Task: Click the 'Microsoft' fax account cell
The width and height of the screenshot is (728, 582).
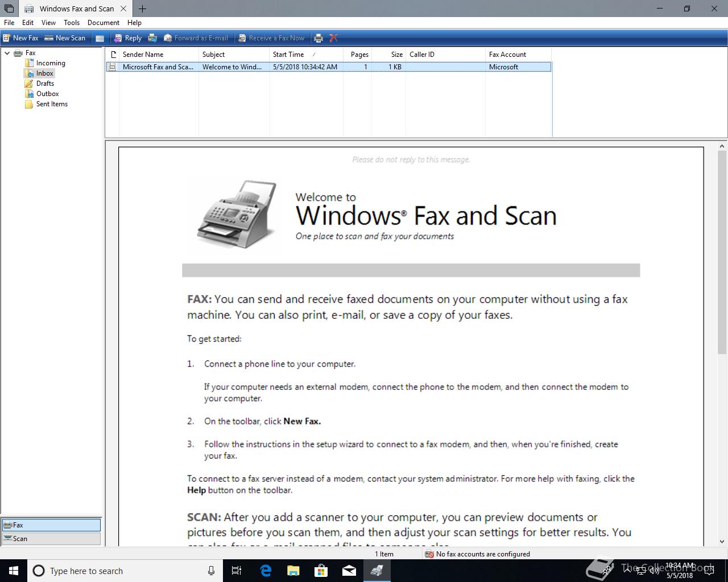Action: pos(503,67)
